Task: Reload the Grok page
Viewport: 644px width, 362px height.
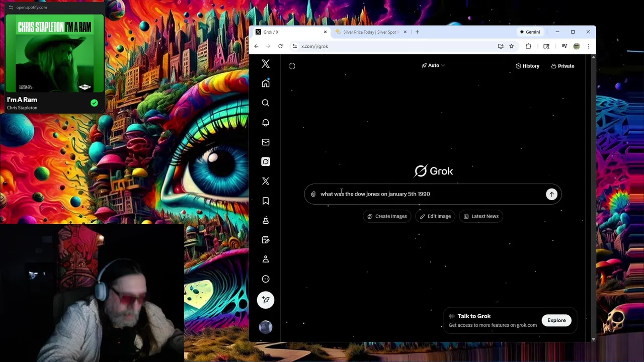Action: coord(280,46)
